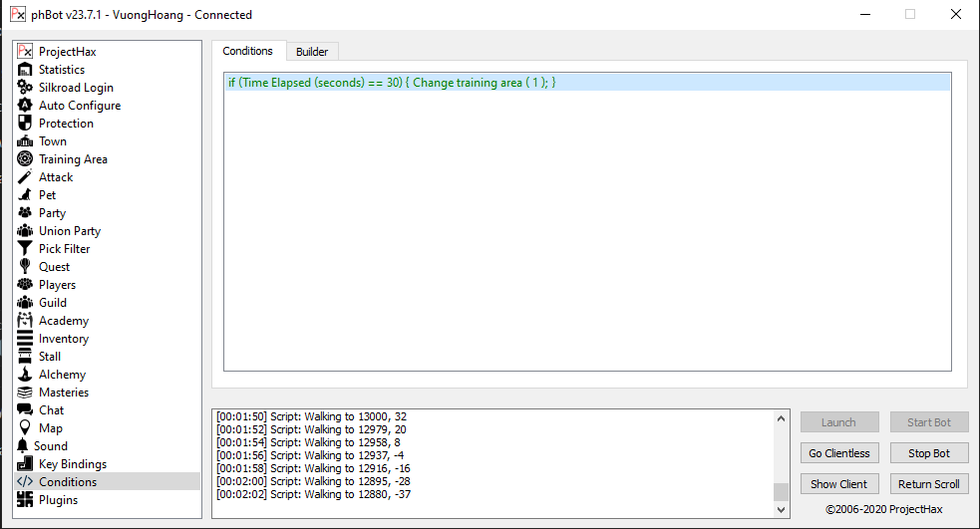Click the Training Area target icon

point(25,159)
